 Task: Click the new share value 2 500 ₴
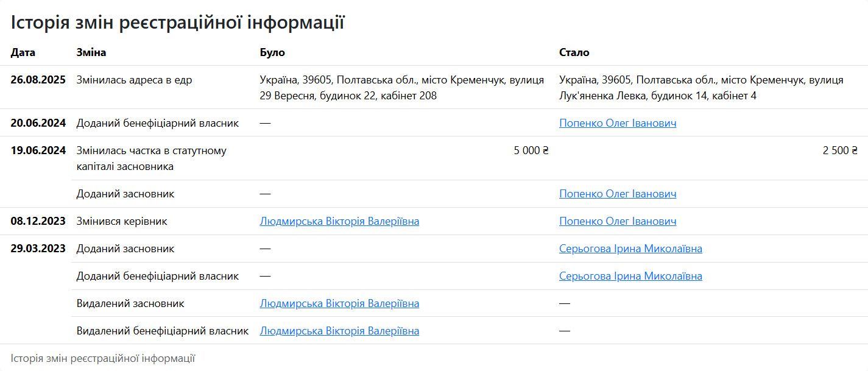tap(840, 150)
